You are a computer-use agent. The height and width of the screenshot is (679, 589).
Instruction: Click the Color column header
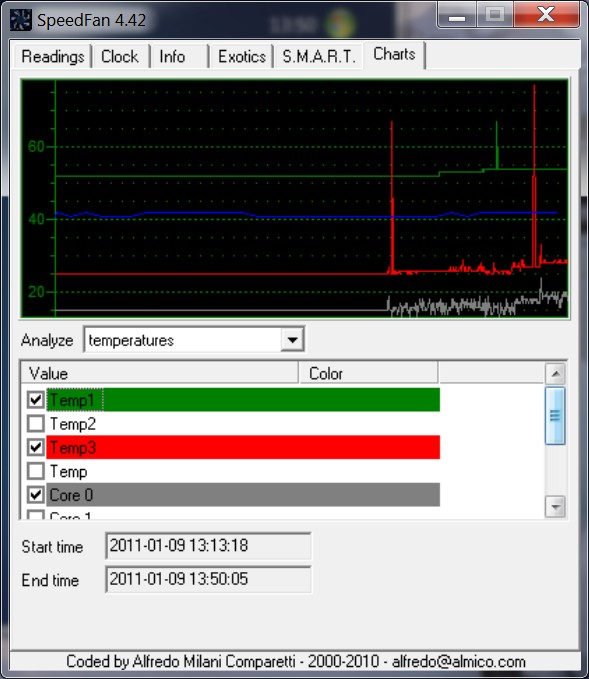coord(369,373)
